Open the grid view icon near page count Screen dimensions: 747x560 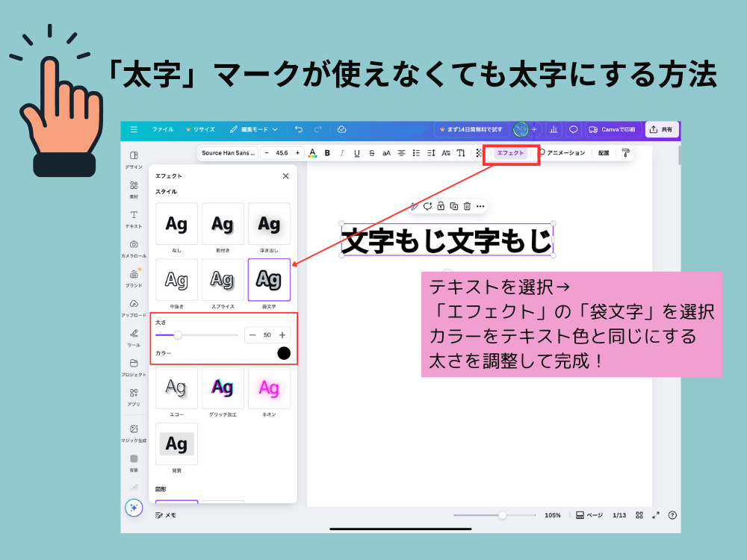639,514
